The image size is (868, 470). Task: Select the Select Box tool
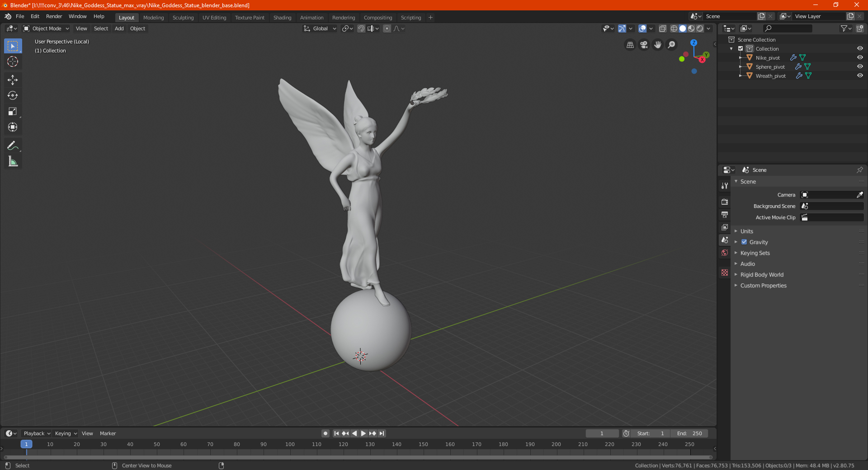(x=13, y=46)
